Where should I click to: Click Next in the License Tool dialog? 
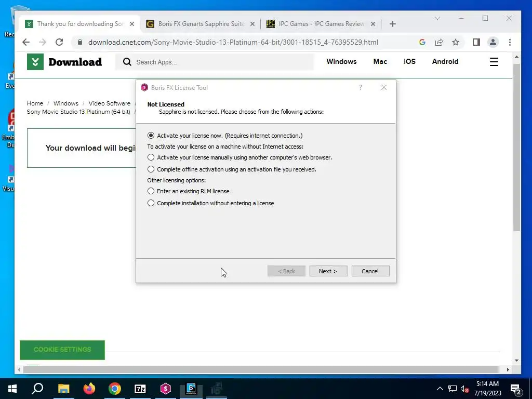click(328, 271)
